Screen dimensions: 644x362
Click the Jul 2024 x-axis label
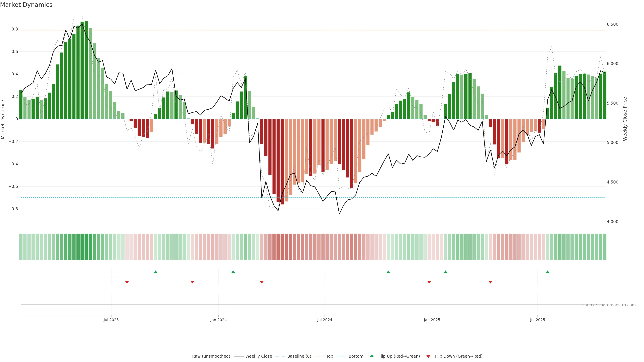tap(325, 320)
